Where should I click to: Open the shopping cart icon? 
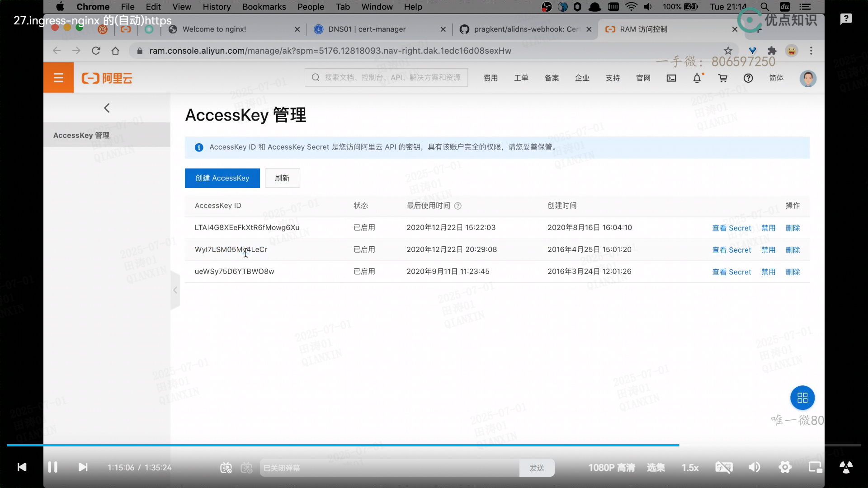pyautogui.click(x=722, y=78)
